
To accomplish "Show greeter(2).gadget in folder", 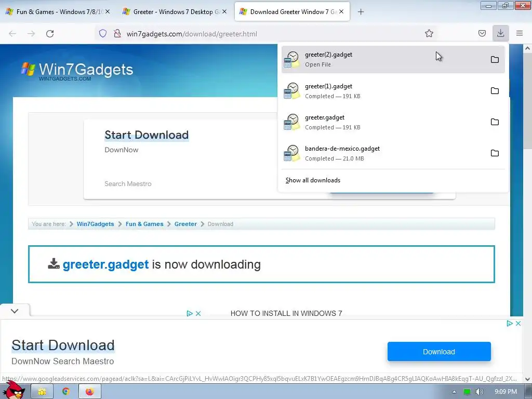I will click(495, 60).
